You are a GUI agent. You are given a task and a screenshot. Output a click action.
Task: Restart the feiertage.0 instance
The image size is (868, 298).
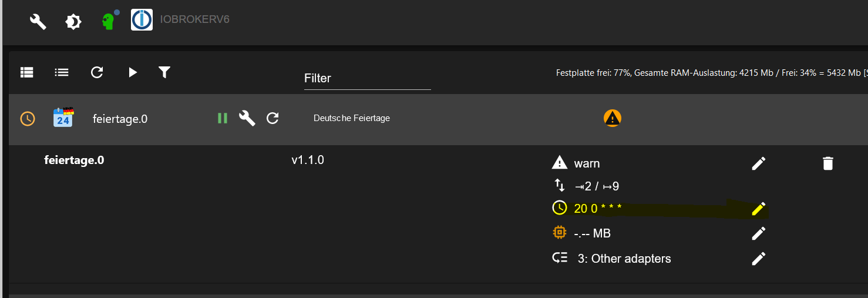click(272, 118)
